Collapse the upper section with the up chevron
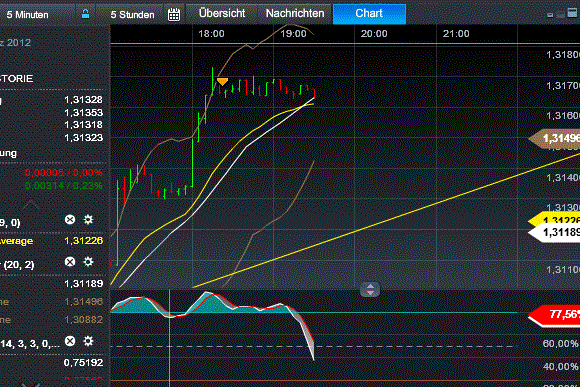Viewport: 580px width, 387px height. (x=31, y=205)
